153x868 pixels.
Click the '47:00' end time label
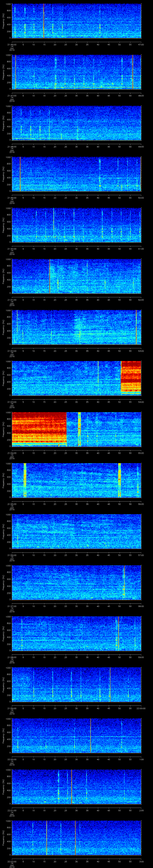pyautogui.click(x=141, y=44)
